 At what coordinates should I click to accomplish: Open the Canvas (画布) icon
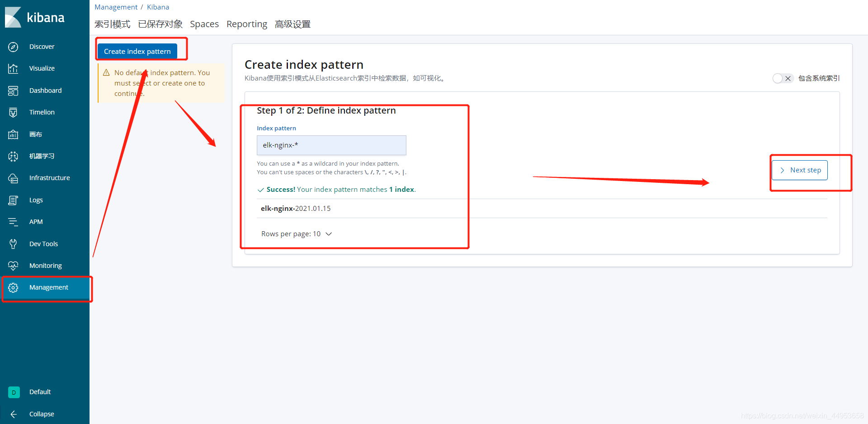pyautogui.click(x=13, y=134)
